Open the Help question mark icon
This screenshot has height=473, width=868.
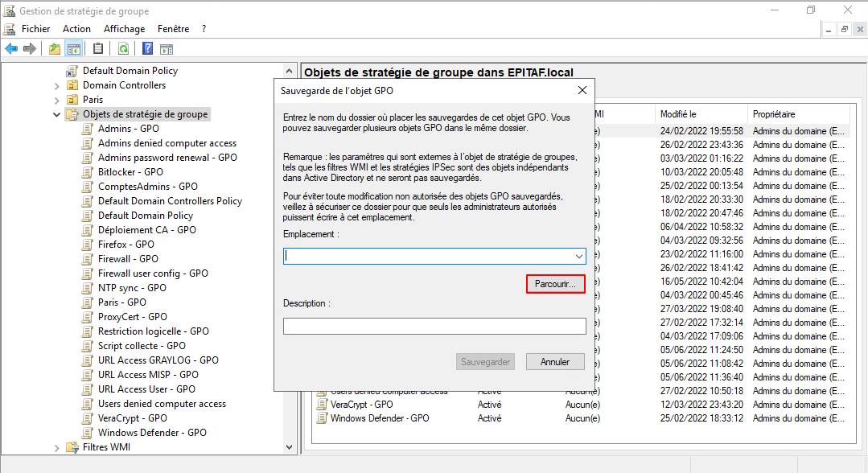[148, 49]
